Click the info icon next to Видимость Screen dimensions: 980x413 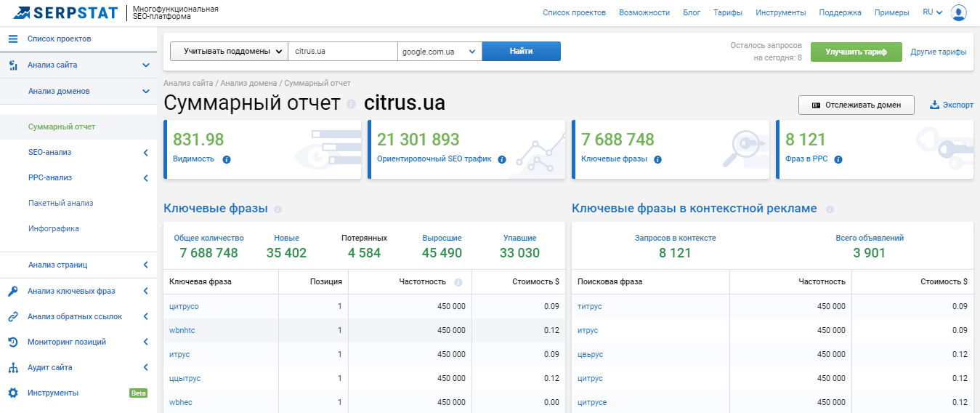[x=227, y=159]
